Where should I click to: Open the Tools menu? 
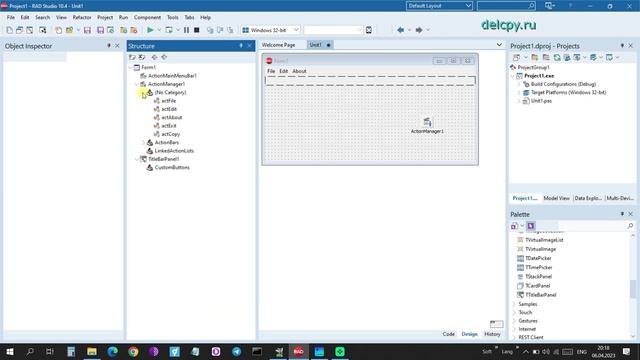(173, 18)
